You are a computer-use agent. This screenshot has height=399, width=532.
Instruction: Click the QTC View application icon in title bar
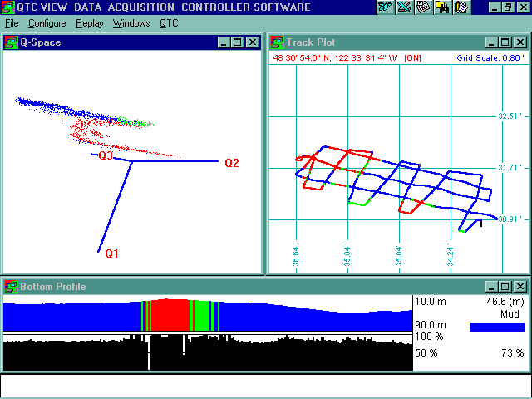[8, 7]
